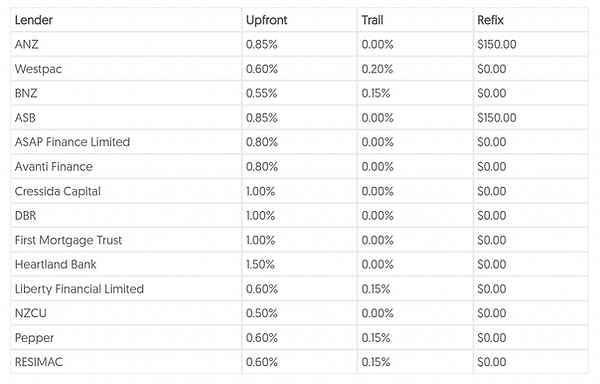Click the Refix column header
Screen dimensions: 600x384
(x=490, y=20)
